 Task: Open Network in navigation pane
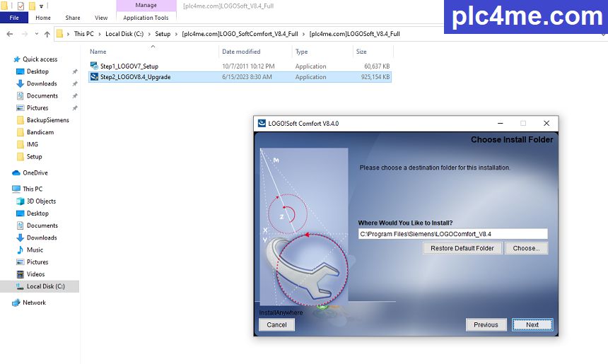[x=34, y=303]
